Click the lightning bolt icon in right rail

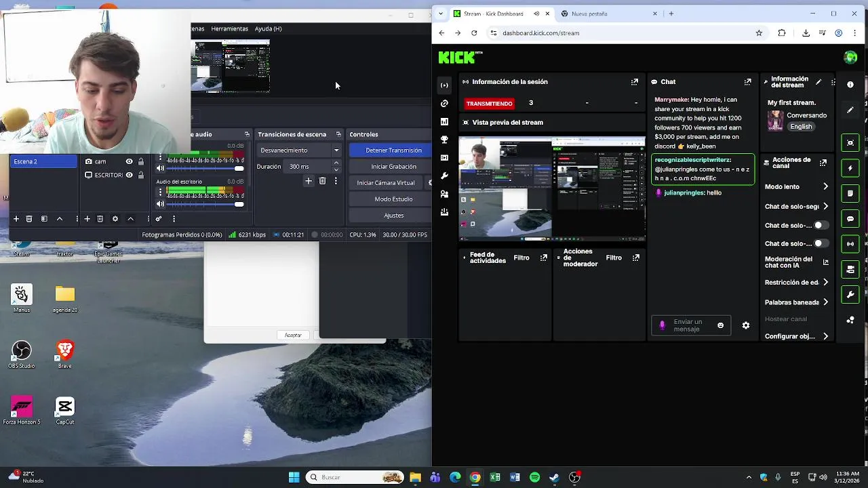pos(850,168)
